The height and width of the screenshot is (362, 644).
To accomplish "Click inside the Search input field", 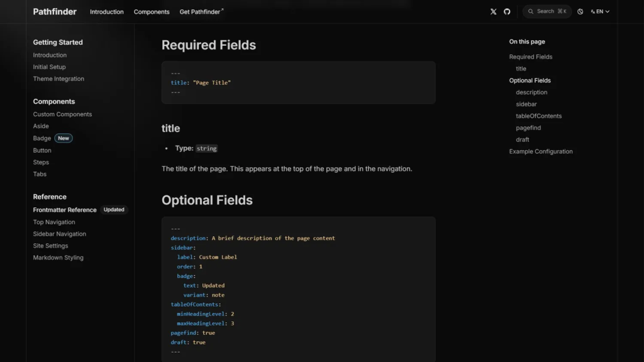I will tap(547, 11).
